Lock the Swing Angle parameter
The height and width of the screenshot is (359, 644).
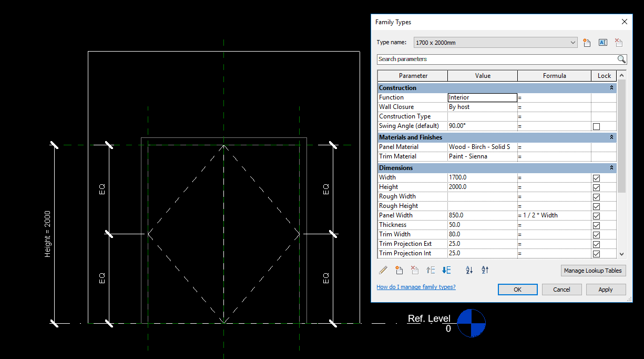point(596,126)
